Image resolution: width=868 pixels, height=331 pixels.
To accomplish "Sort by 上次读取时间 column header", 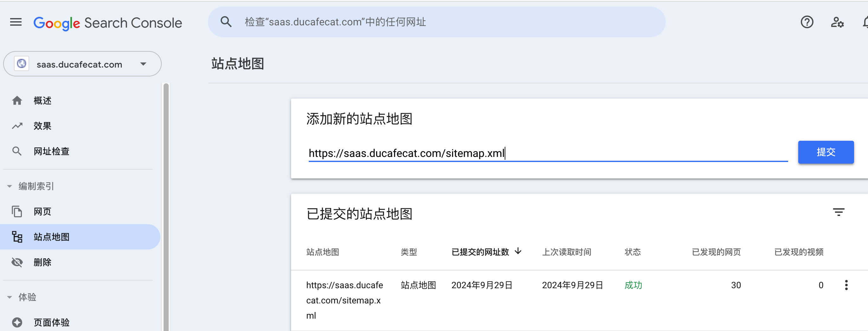I will (x=567, y=252).
